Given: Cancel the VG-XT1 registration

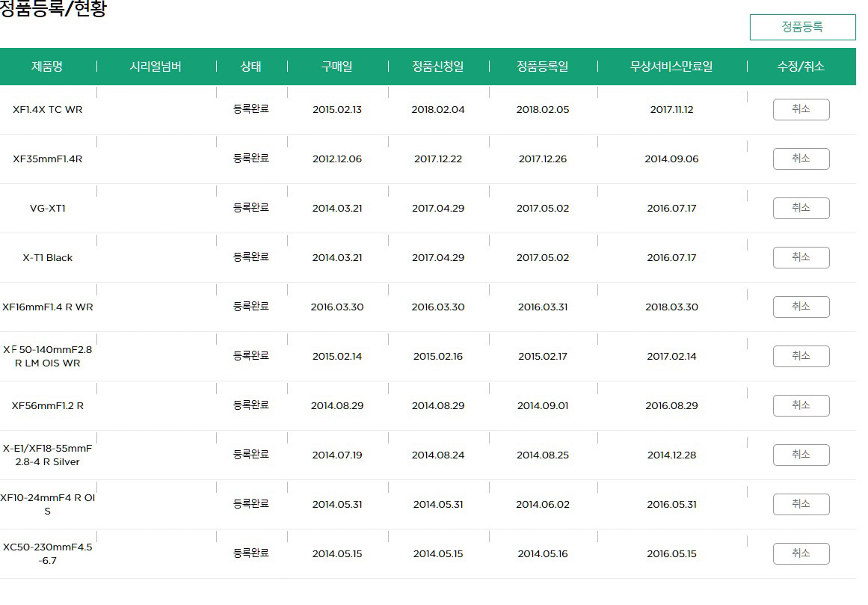Looking at the screenshot, I should click(801, 208).
